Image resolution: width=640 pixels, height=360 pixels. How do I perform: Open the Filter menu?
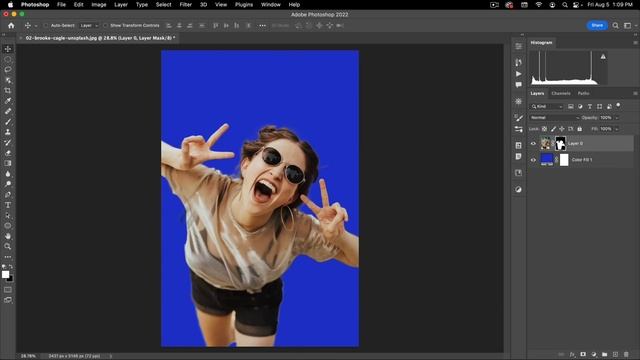[x=186, y=4]
